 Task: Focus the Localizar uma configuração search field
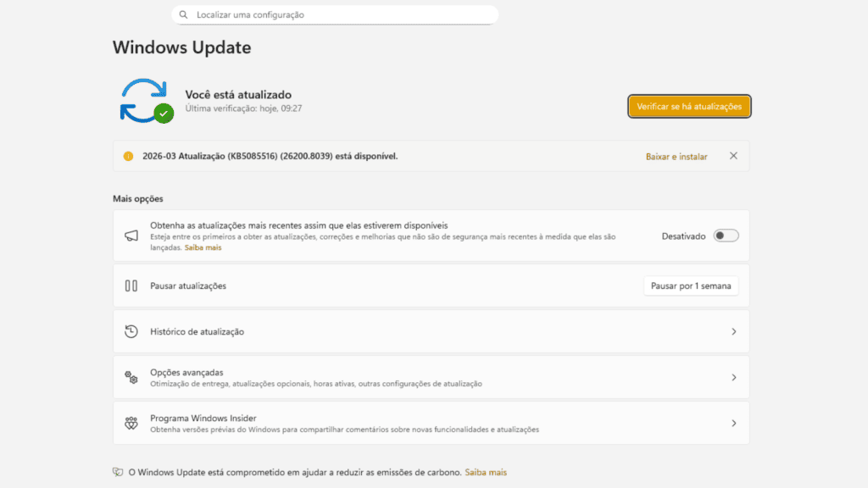pyautogui.click(x=335, y=15)
